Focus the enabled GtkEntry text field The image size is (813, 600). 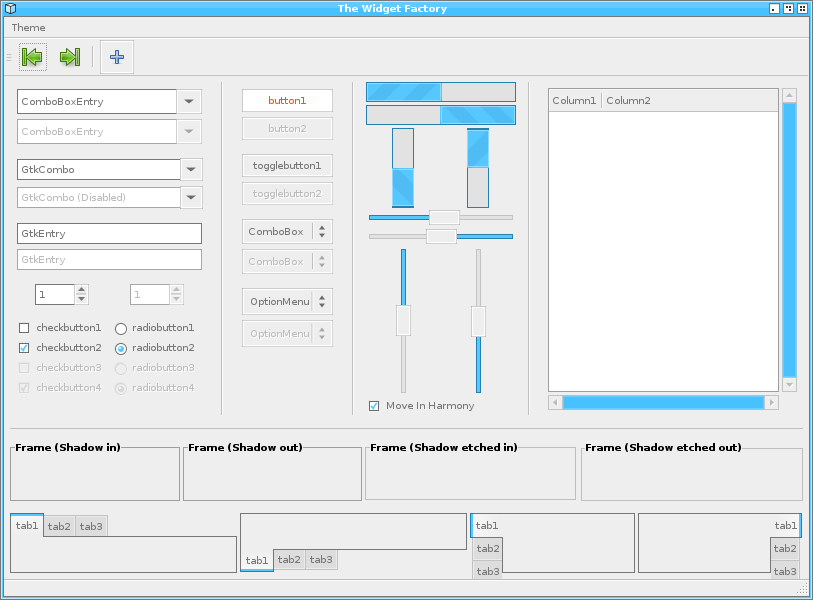(x=109, y=233)
